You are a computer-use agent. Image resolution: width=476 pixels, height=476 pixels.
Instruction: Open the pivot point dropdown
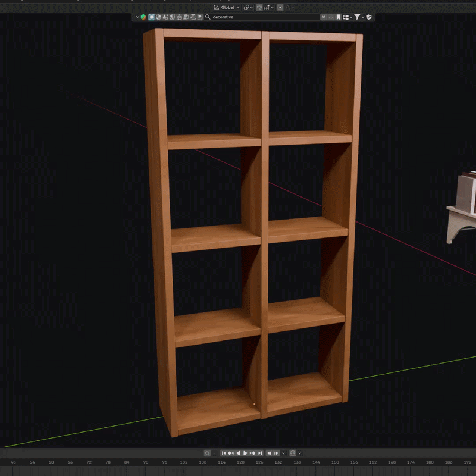click(x=248, y=7)
